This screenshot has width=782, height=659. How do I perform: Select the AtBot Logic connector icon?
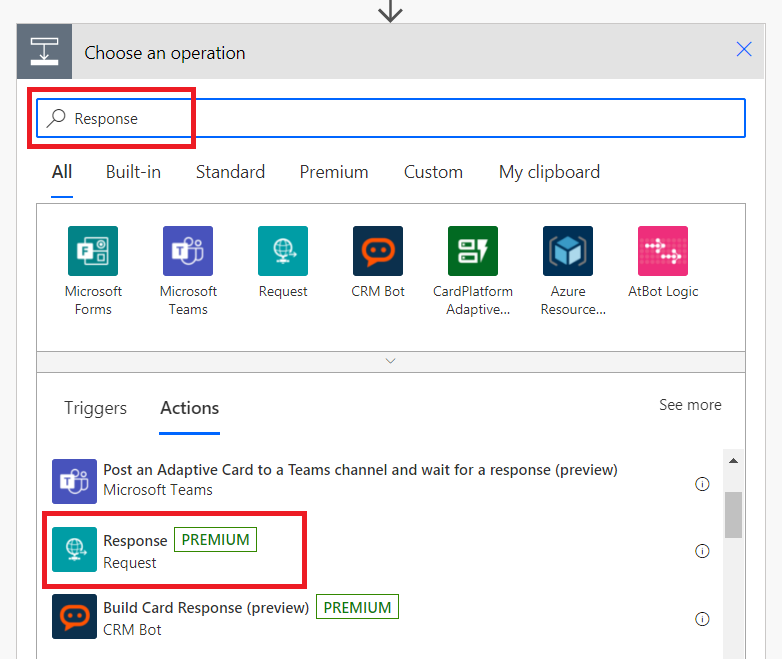point(663,251)
